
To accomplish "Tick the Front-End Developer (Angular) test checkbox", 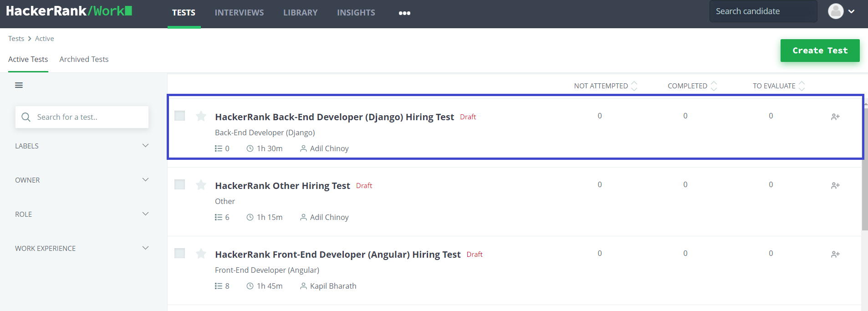I will (180, 253).
